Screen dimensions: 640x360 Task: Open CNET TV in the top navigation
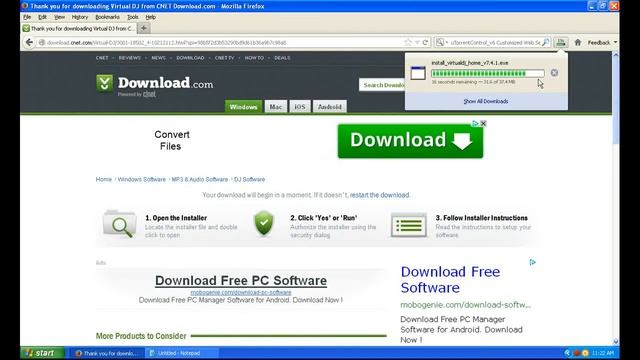(224, 58)
